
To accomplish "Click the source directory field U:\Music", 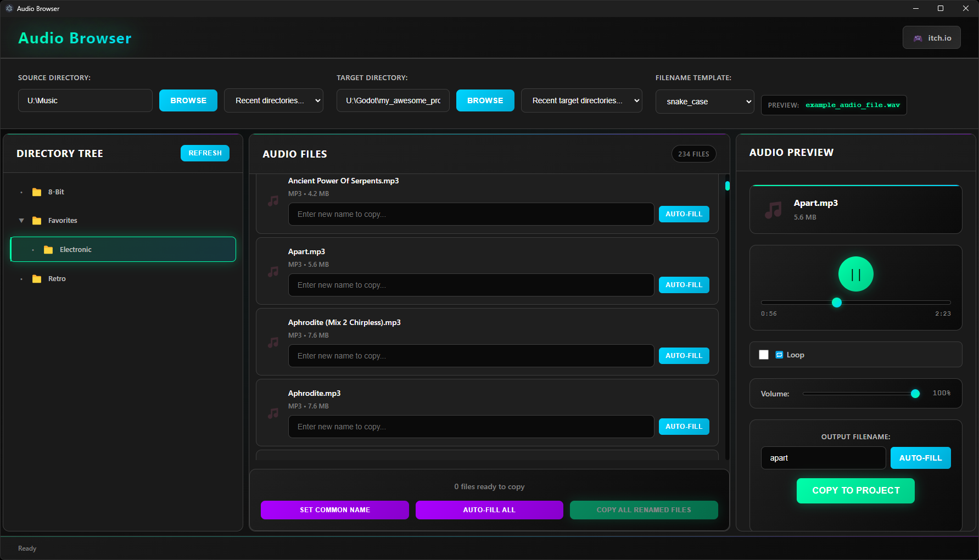I will tap(85, 100).
